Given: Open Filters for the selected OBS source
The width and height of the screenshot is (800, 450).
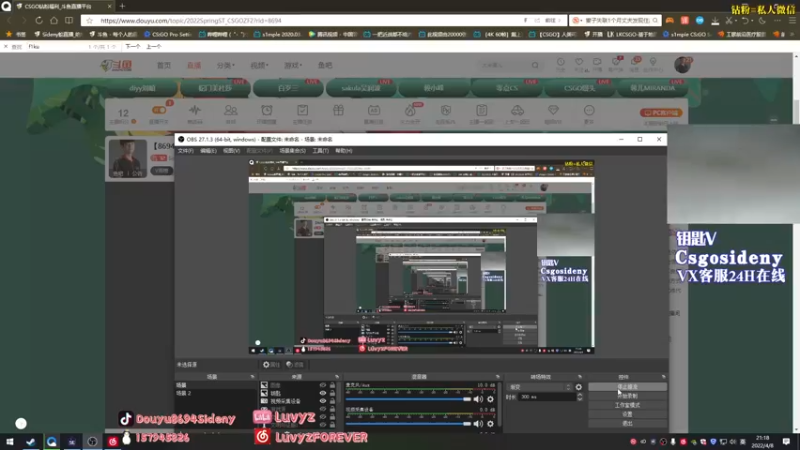Looking at the screenshot, I should coord(295,365).
